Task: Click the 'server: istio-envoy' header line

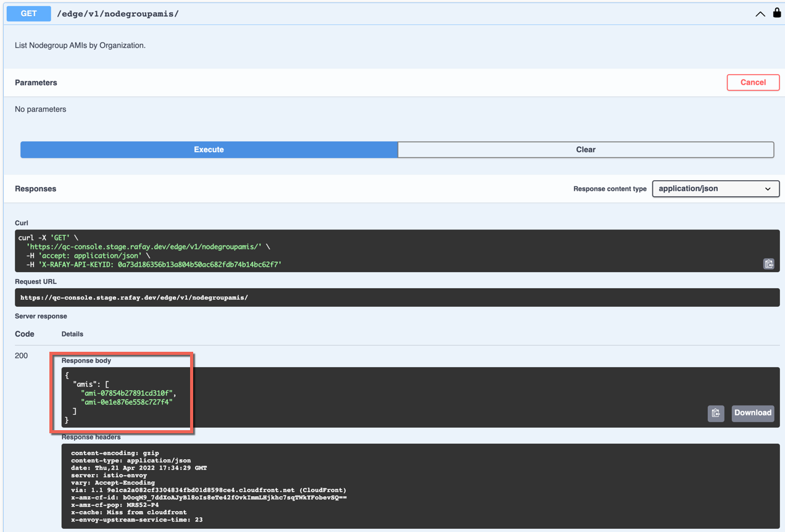Action: (x=109, y=475)
